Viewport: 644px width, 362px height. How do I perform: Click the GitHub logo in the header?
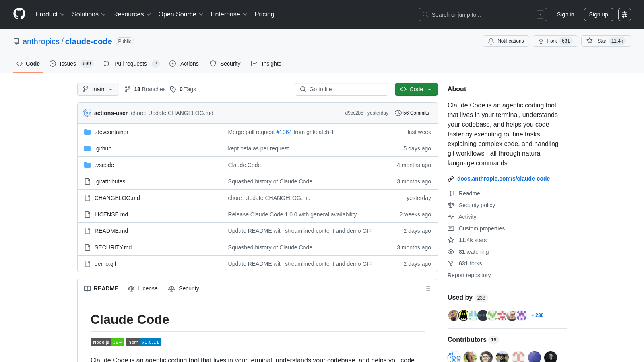tap(19, 14)
